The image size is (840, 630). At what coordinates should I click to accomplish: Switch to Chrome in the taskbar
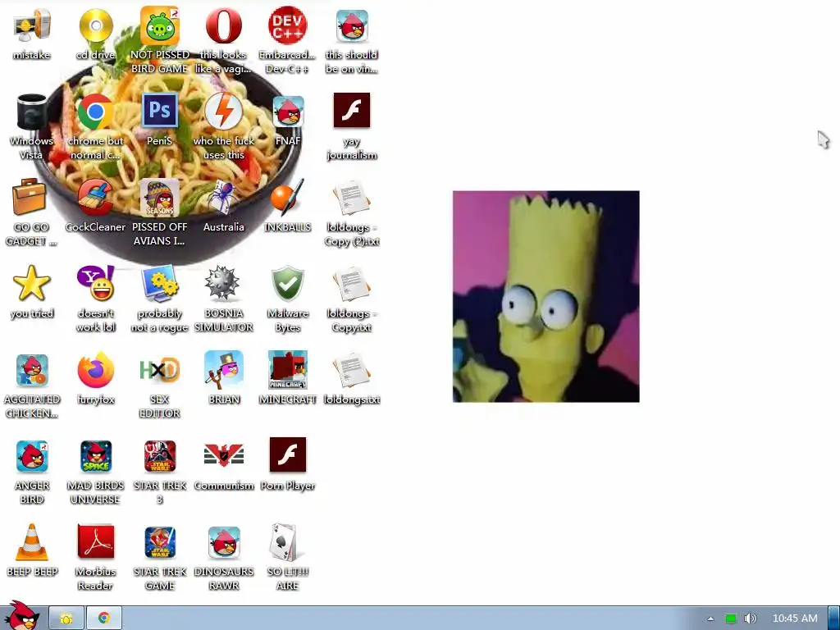tap(104, 619)
